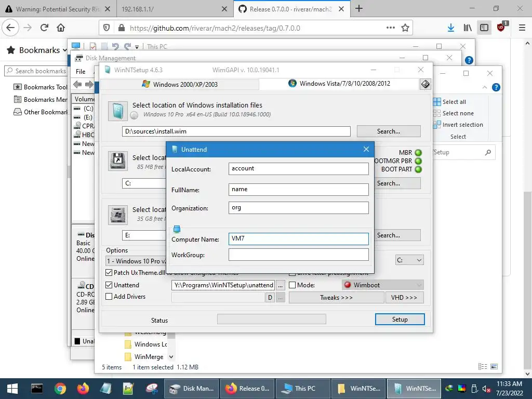Click the tracking protection shield icon
Viewport: 532px width, 399px height.
pyautogui.click(x=107, y=28)
